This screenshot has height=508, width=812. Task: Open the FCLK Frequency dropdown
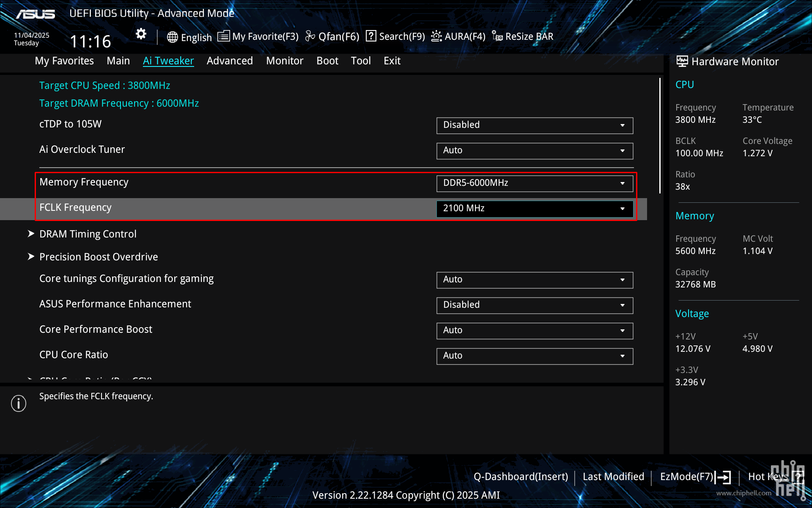coord(535,209)
